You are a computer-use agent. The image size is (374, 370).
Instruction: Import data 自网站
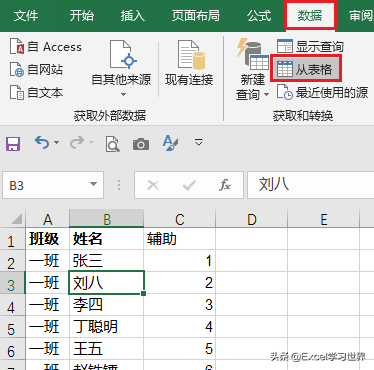click(36, 70)
